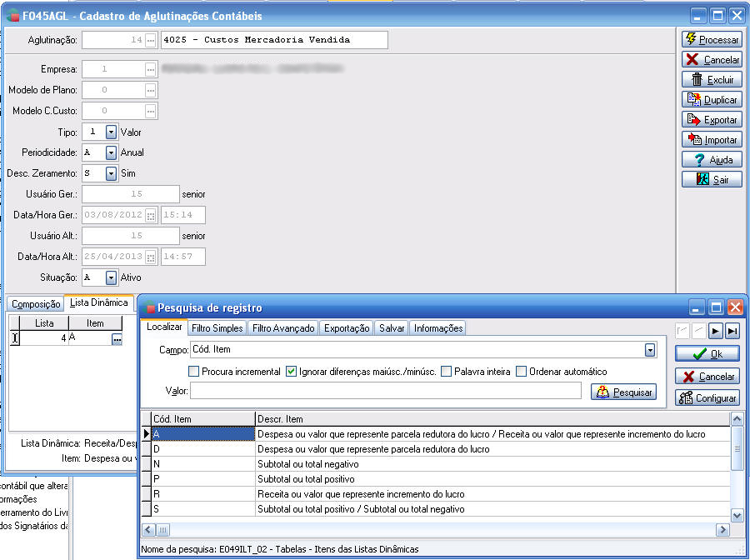The width and height of the screenshot is (750, 560).
Task: Click horizontal scroll left arrow
Action: pos(149,529)
